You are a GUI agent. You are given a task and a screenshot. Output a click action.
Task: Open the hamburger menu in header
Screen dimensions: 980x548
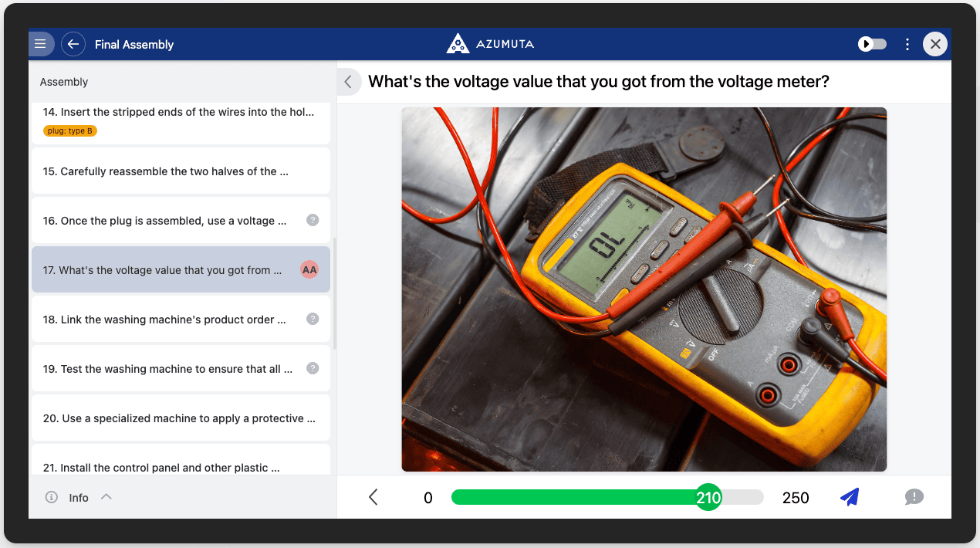click(x=40, y=44)
